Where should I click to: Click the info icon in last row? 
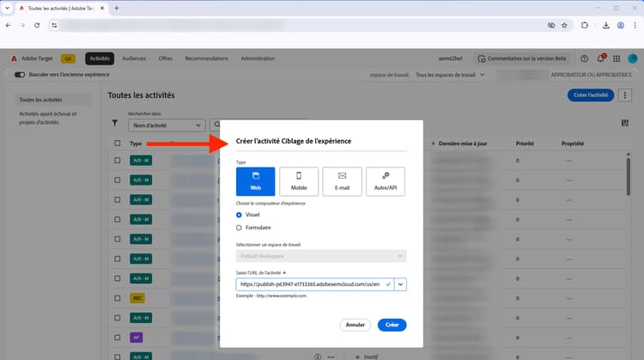point(318,357)
